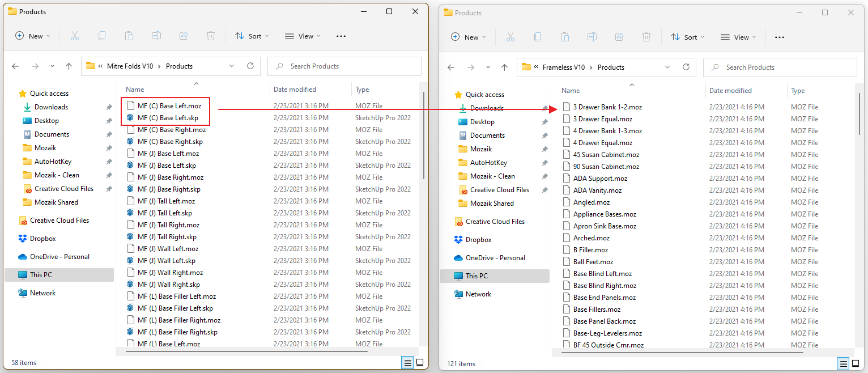The width and height of the screenshot is (868, 373).
Task: Click the New button in left window
Action: pyautogui.click(x=33, y=36)
